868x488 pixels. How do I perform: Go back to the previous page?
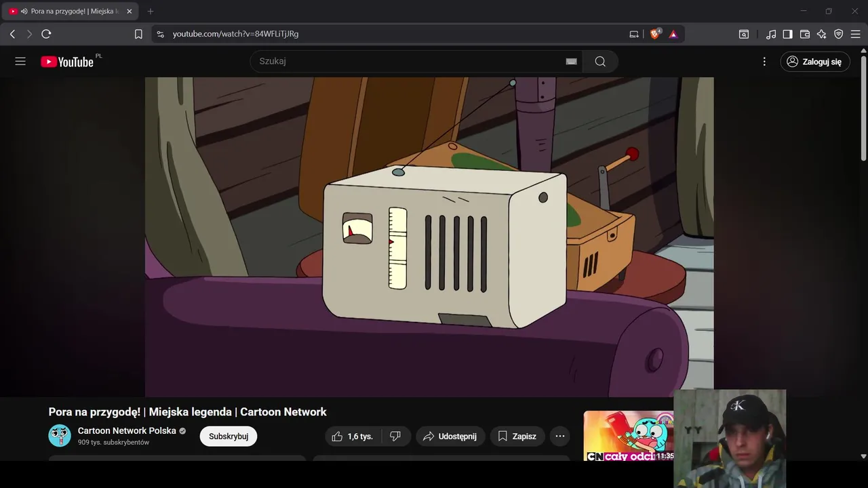(12, 34)
